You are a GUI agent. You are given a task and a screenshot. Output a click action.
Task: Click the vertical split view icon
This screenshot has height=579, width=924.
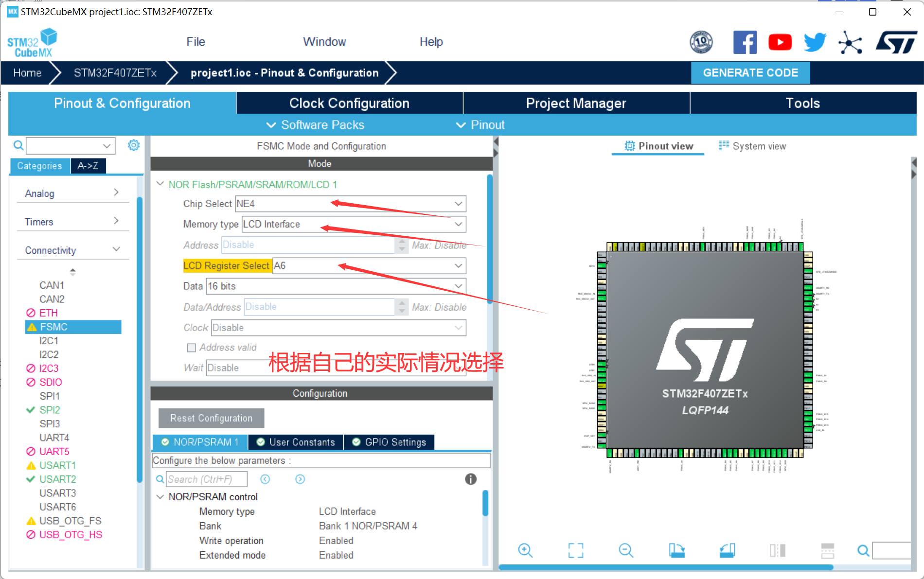coord(777,550)
